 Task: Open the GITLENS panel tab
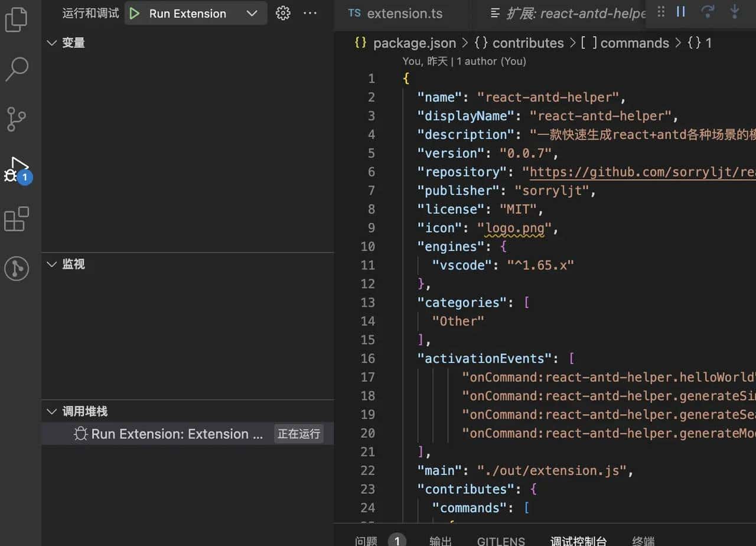click(501, 540)
